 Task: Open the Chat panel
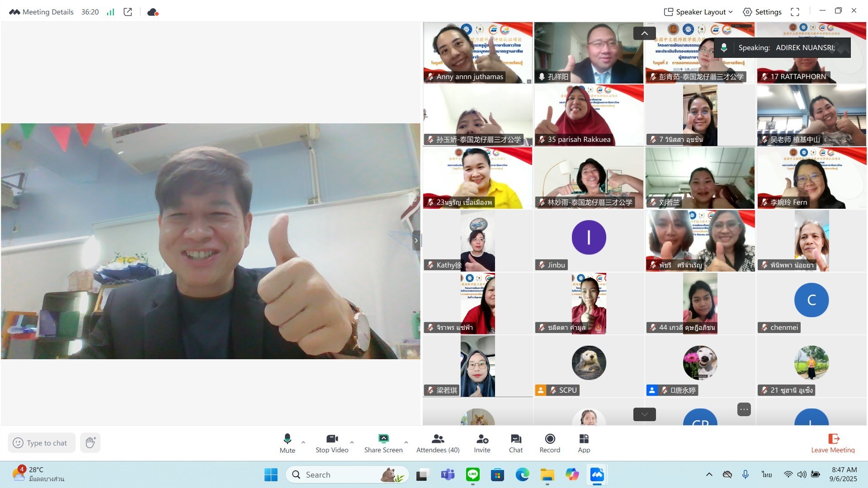515,443
